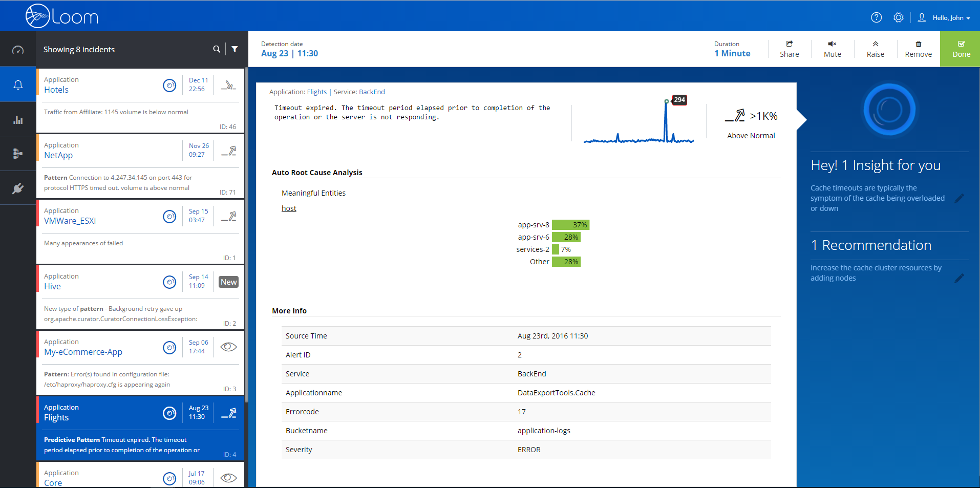Open the topology tree sidebar icon
980x488 pixels.
click(18, 154)
